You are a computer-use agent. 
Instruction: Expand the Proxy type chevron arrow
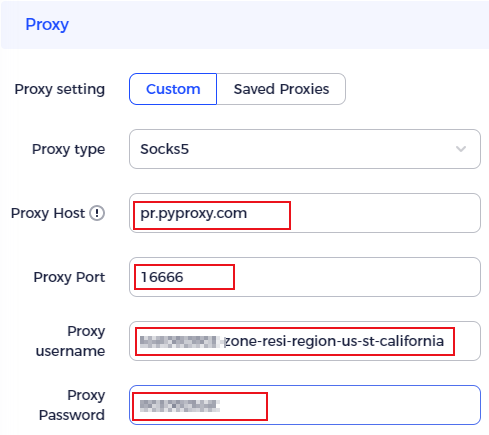point(461,149)
